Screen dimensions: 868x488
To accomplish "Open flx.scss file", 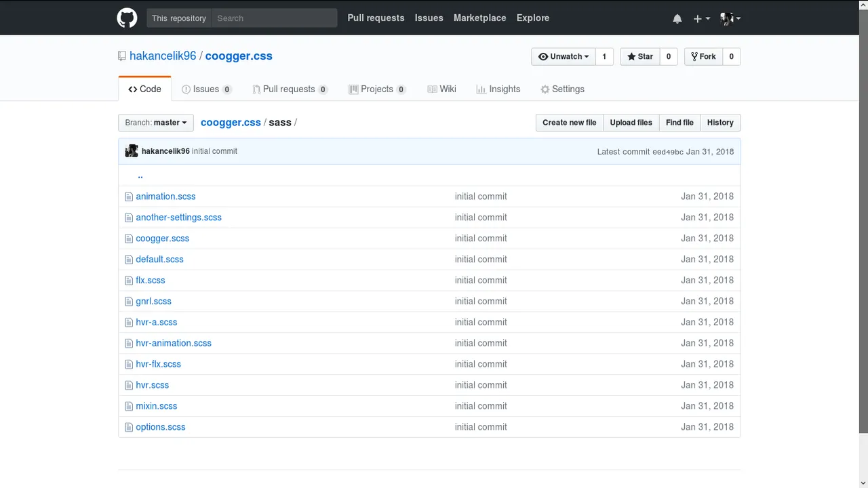I will click(151, 281).
